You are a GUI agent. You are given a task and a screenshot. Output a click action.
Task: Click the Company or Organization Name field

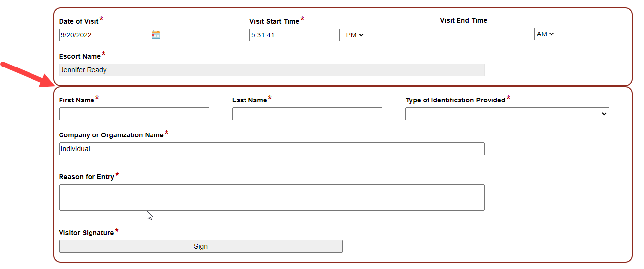coord(271,149)
